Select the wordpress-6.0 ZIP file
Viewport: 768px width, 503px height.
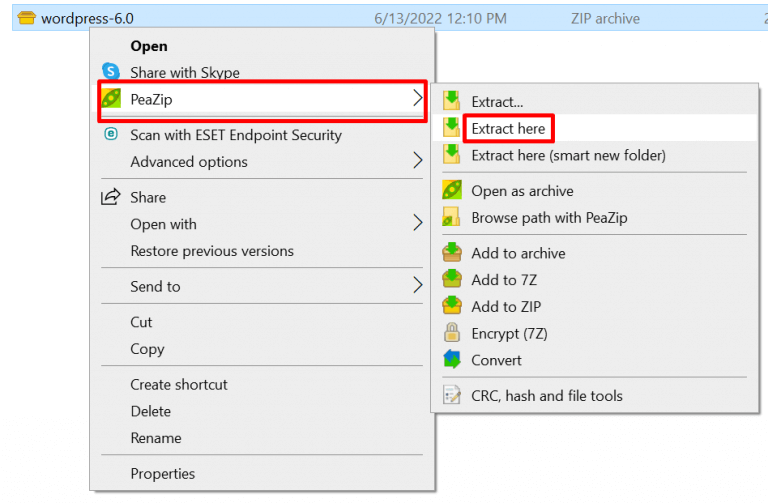coord(87,18)
